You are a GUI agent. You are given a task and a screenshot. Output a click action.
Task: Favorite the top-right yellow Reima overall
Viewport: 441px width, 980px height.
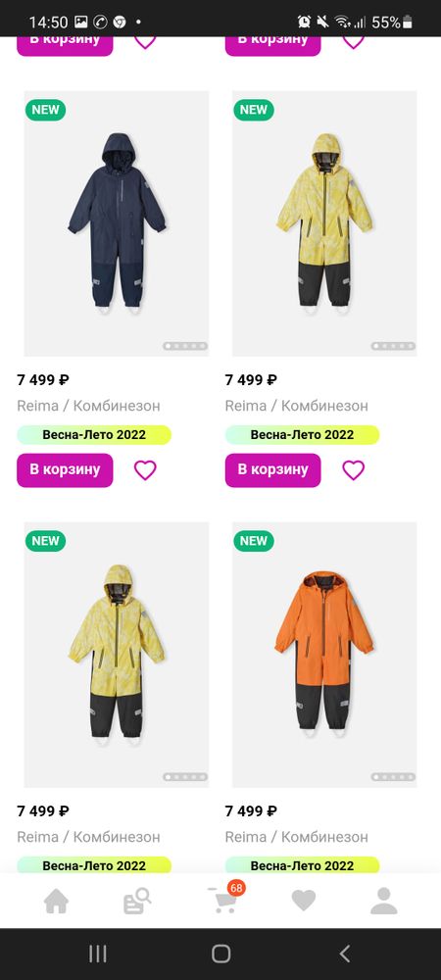[354, 470]
